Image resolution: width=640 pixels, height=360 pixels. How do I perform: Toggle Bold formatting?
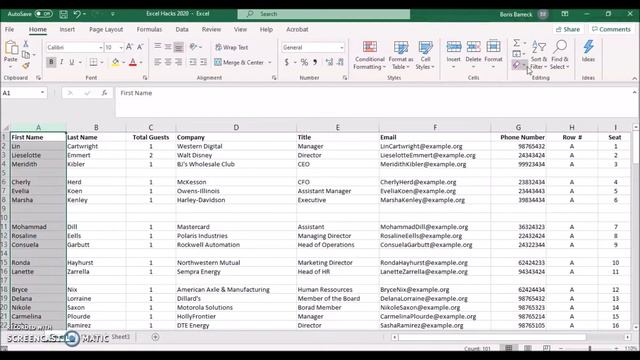point(51,62)
